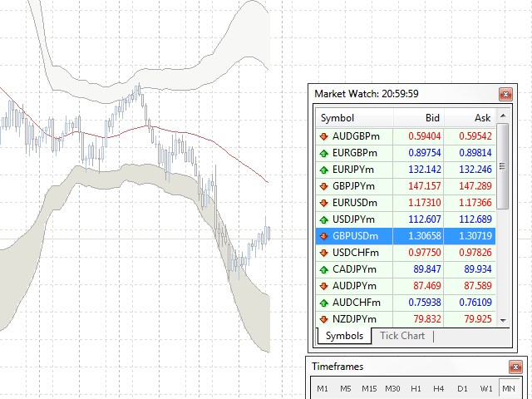Click the Ask column header
532x399 pixels.
coord(470,118)
